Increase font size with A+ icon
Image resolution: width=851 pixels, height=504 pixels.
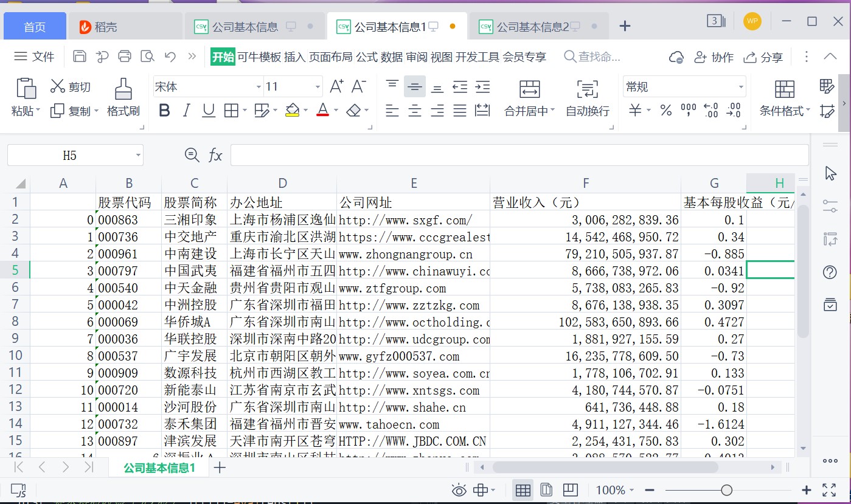[x=336, y=86]
